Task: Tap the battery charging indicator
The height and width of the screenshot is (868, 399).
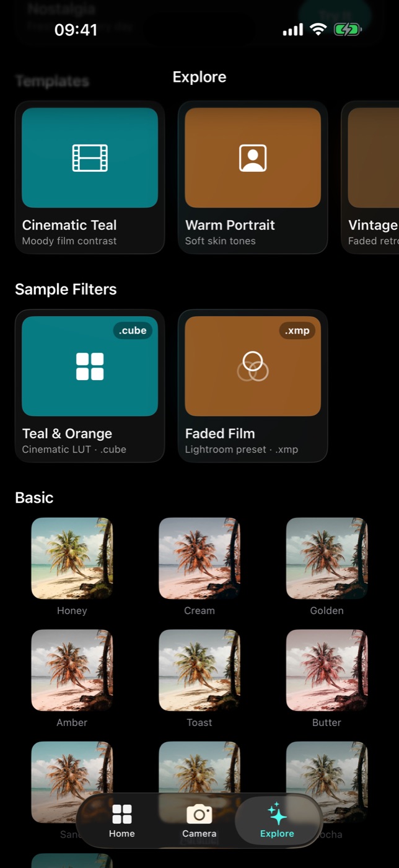Action: 348,29
